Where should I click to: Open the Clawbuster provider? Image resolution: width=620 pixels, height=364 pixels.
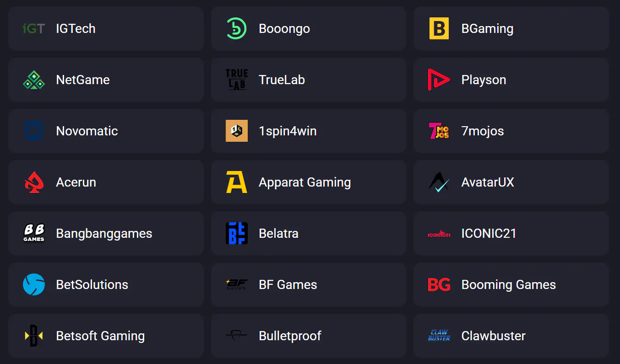(x=511, y=336)
